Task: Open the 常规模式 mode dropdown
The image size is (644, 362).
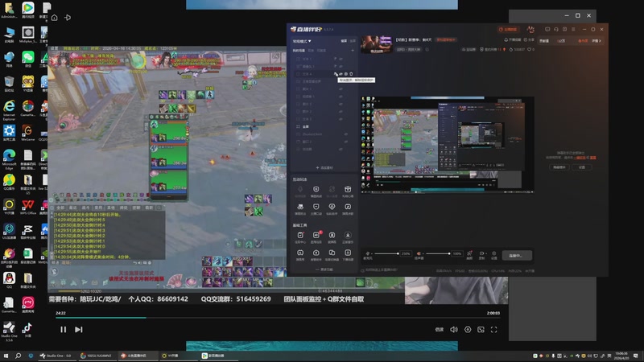Action: [x=302, y=41]
